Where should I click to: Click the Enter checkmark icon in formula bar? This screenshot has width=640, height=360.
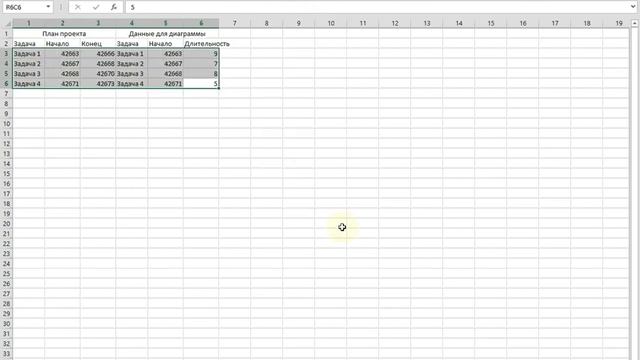tap(96, 7)
